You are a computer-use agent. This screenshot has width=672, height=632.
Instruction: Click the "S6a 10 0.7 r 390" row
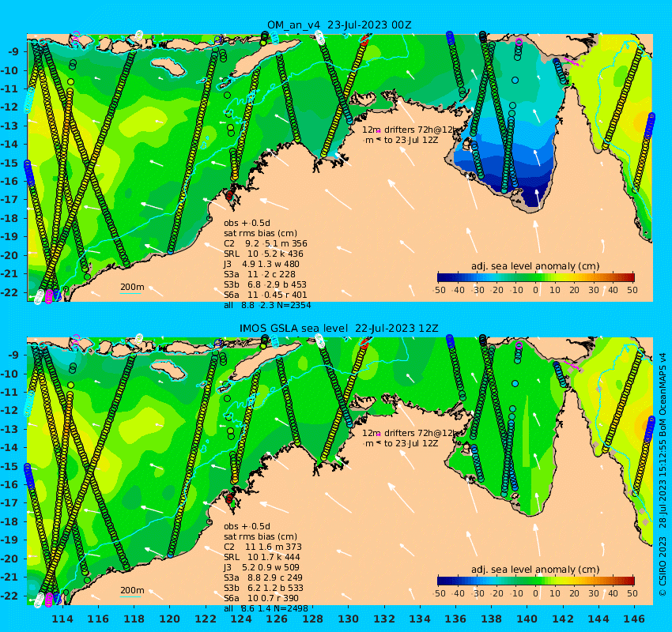click(262, 598)
